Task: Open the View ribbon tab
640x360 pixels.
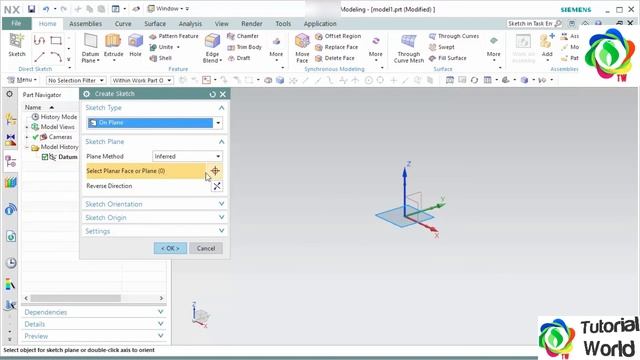Action: click(222, 24)
